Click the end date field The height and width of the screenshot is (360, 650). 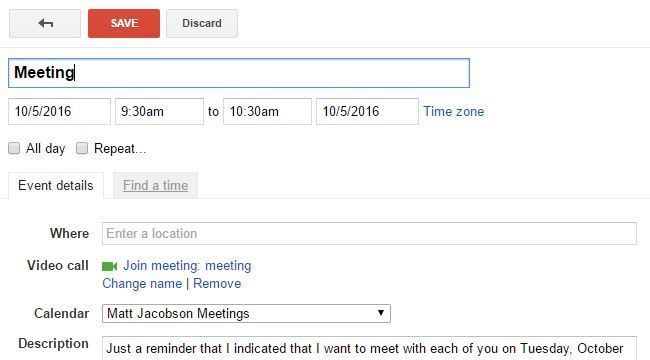click(367, 112)
